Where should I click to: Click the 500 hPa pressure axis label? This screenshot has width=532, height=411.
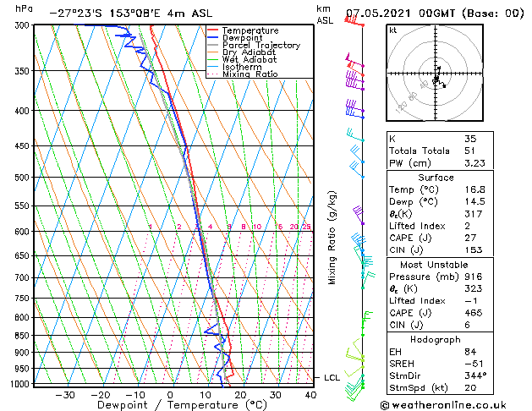click(22, 178)
